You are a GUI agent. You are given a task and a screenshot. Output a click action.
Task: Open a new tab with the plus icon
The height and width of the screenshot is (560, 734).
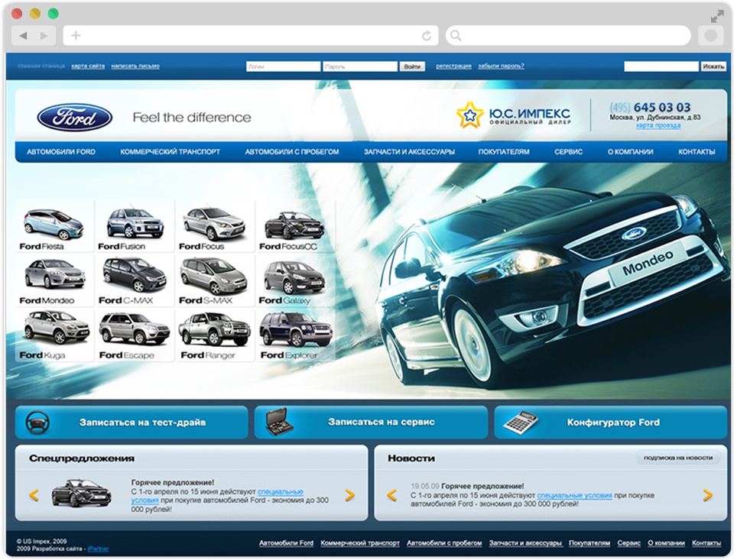coord(76,35)
